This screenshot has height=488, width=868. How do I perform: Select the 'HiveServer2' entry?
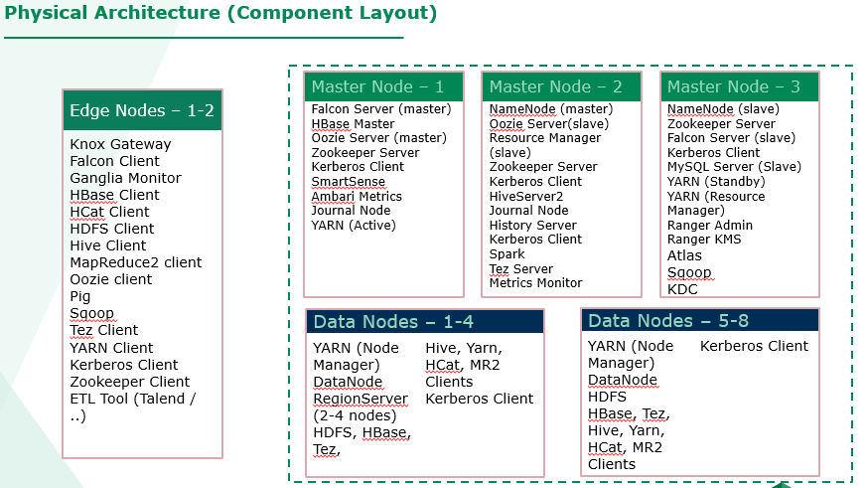(x=526, y=197)
